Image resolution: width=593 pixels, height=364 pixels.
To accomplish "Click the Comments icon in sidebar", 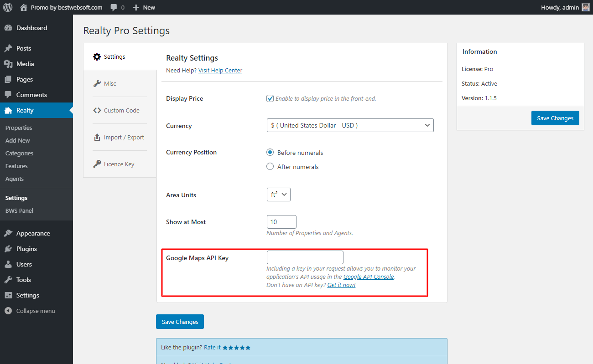I will (8, 95).
